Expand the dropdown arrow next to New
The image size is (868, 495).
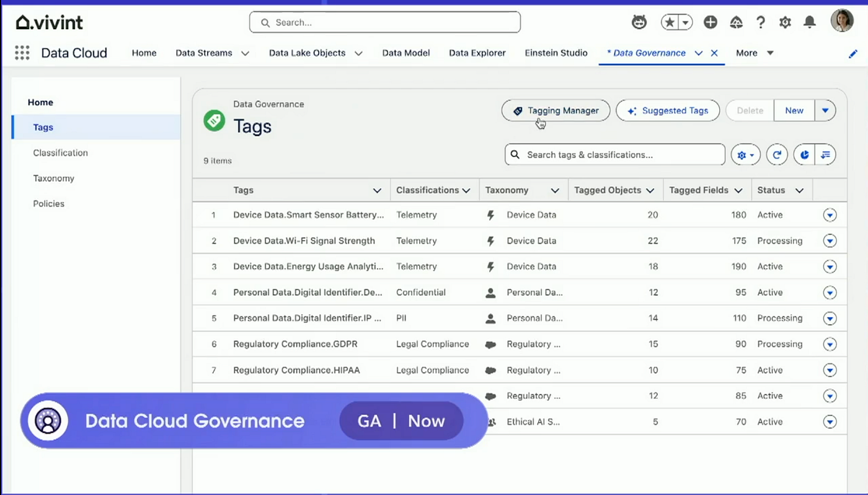tap(825, 110)
